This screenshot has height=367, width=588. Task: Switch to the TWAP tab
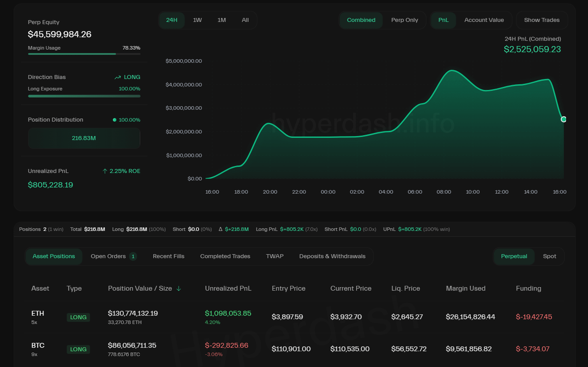click(x=275, y=256)
